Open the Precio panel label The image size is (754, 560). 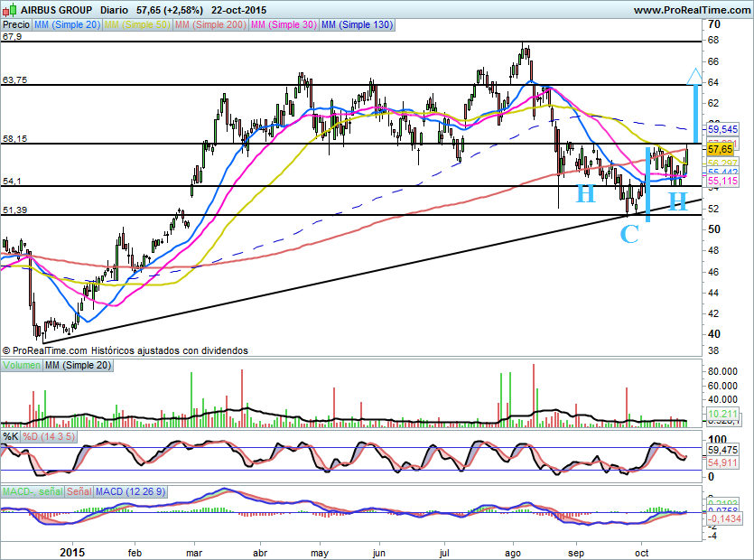[x=15, y=25]
